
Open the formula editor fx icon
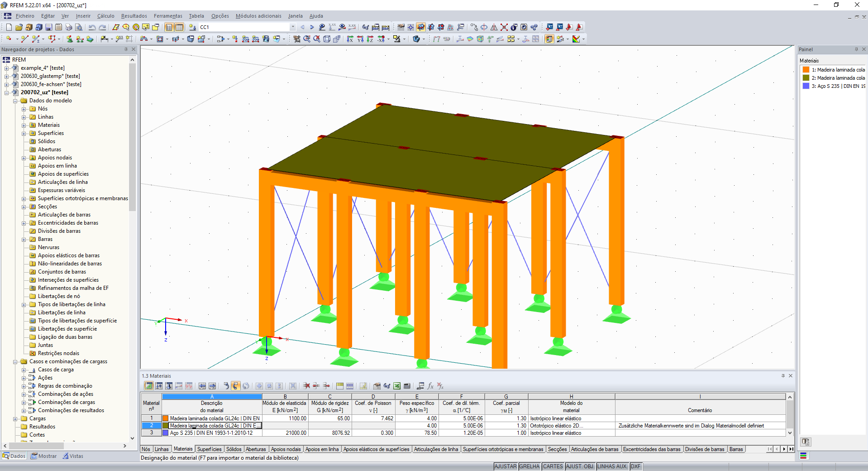(x=430, y=386)
